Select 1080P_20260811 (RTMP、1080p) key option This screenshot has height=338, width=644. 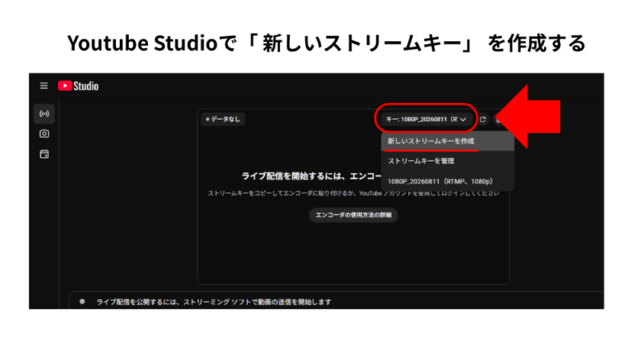(x=448, y=181)
